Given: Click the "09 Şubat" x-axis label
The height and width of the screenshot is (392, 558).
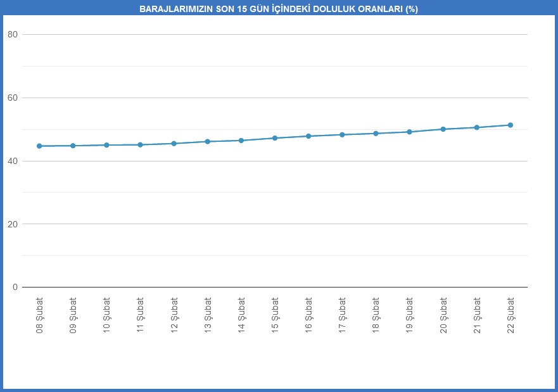Looking at the screenshot, I should click(73, 315).
